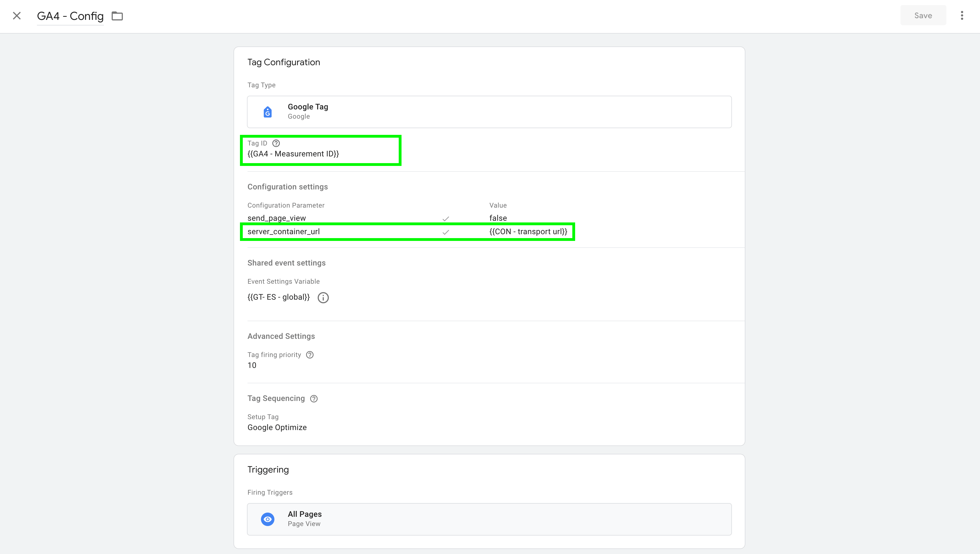Click the Google Tag type icon
980x554 pixels.
(x=268, y=112)
